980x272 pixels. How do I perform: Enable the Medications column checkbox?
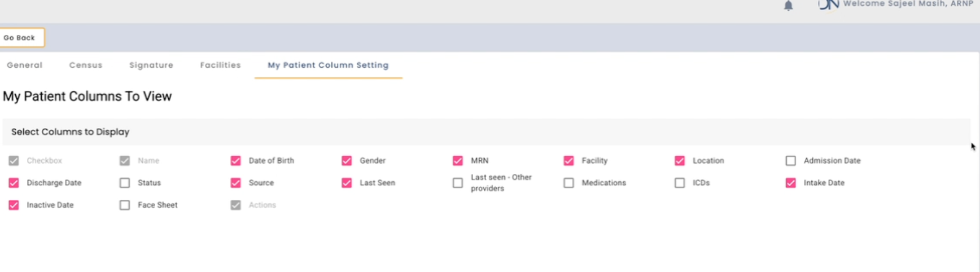click(568, 183)
